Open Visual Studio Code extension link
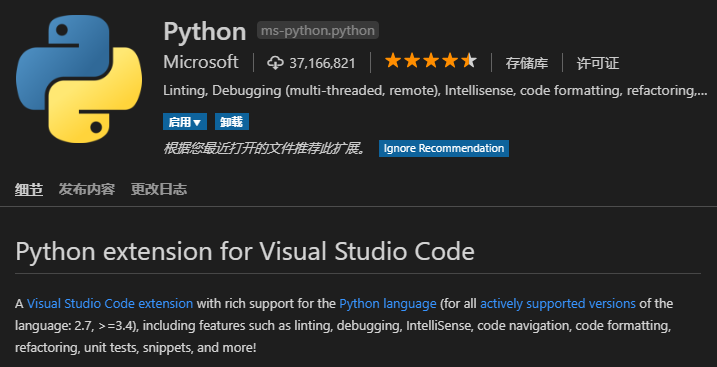Viewport: 717px width, 367px height. pyautogui.click(x=110, y=303)
